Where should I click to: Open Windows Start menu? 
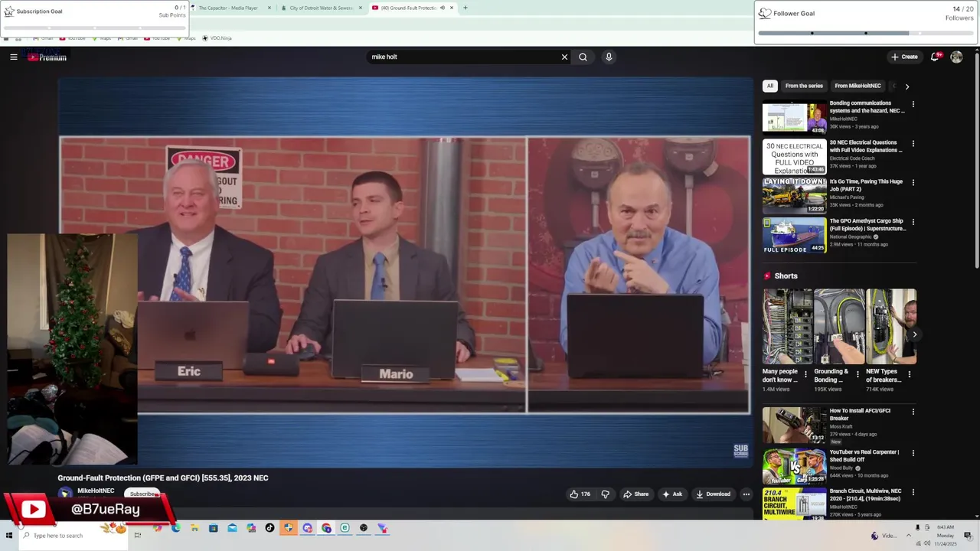click(x=8, y=535)
